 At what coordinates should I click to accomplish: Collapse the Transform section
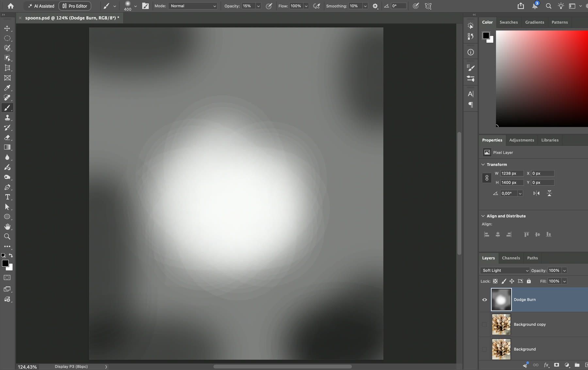483,164
